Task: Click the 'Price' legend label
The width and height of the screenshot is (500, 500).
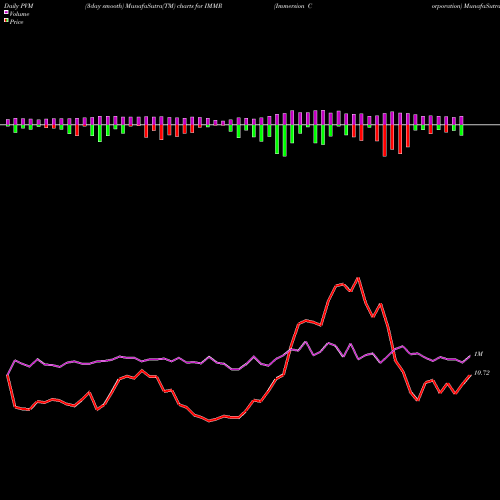Action: [x=16, y=22]
